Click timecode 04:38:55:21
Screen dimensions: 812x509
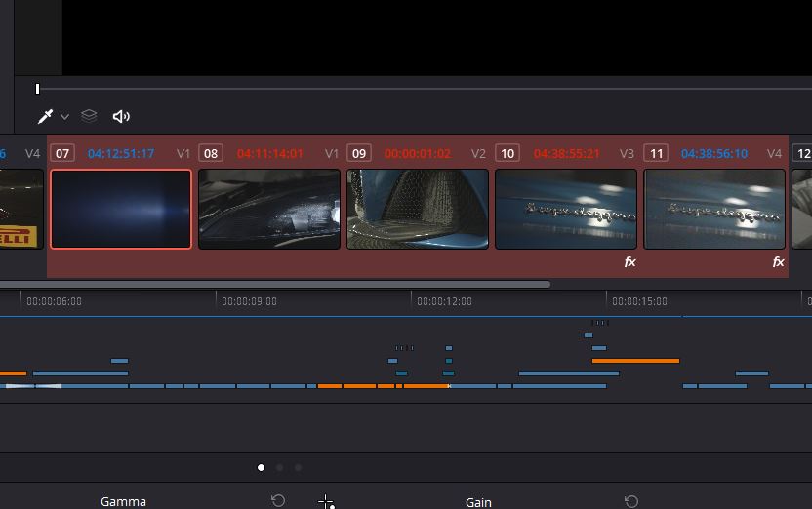coord(566,154)
